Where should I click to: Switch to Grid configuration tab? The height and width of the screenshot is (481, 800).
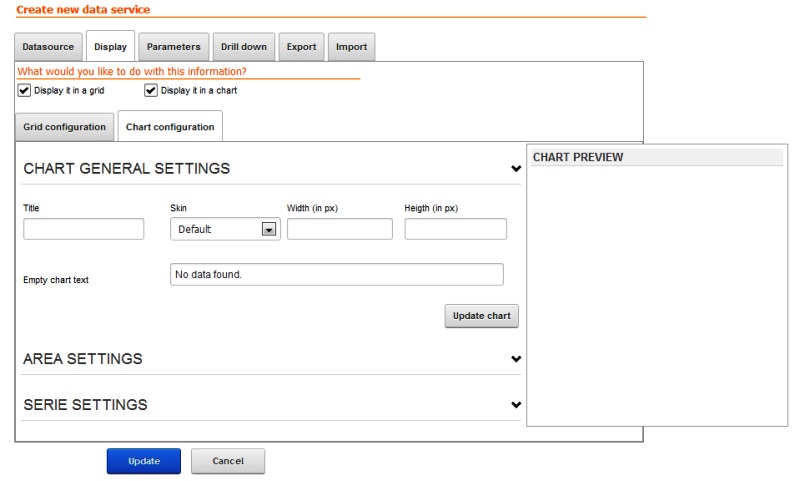click(x=64, y=127)
